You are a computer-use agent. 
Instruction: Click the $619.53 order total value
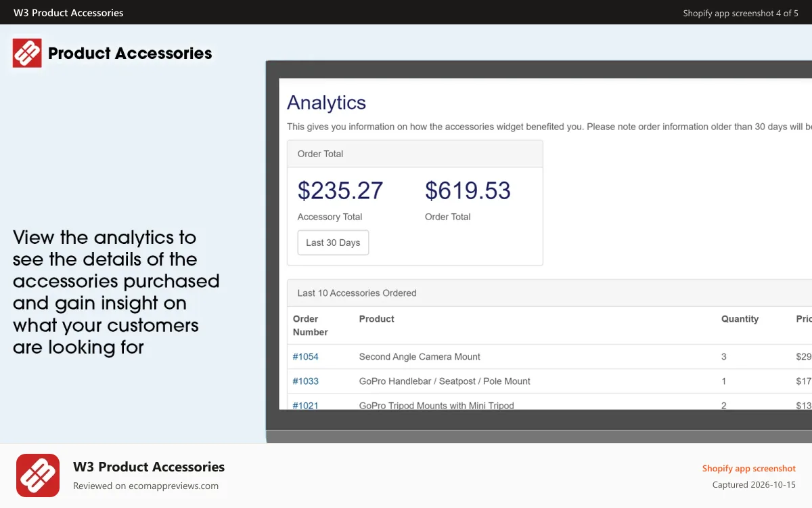tap(468, 190)
